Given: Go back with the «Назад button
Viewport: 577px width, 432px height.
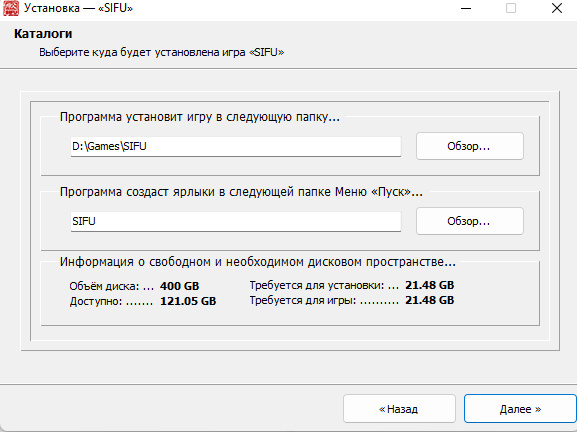Looking at the screenshot, I should pos(399,409).
